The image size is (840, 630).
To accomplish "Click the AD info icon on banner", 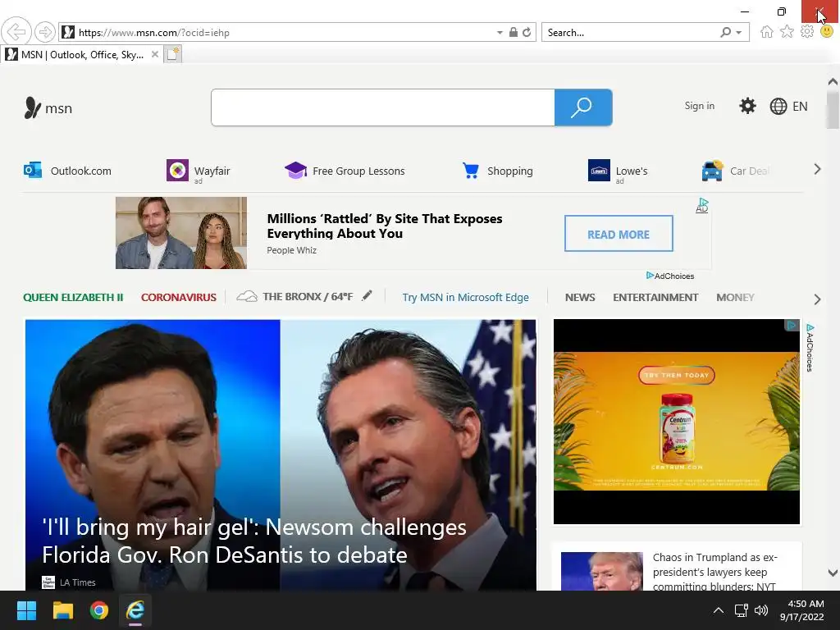I will [702, 206].
